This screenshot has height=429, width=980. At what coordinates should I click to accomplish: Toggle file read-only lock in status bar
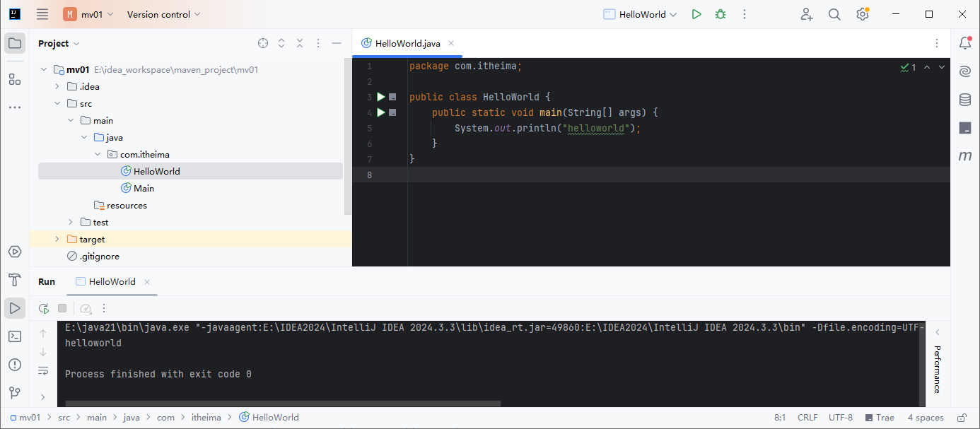[x=962, y=418]
